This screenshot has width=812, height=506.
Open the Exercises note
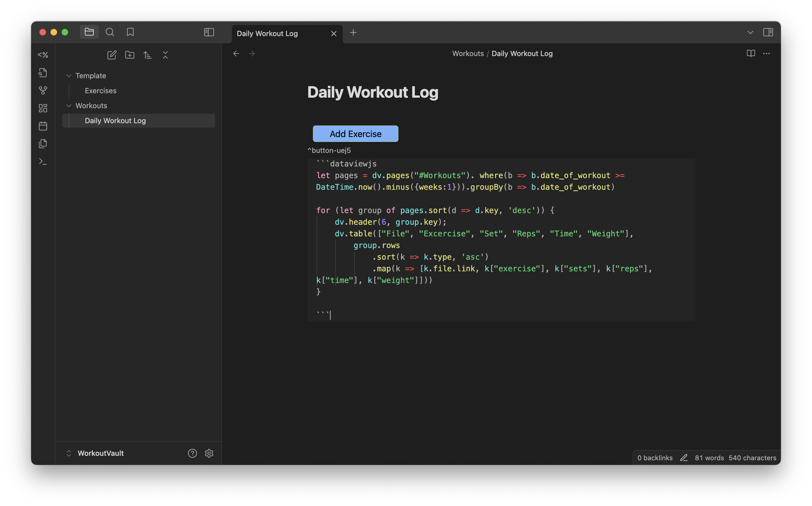pyautogui.click(x=101, y=91)
